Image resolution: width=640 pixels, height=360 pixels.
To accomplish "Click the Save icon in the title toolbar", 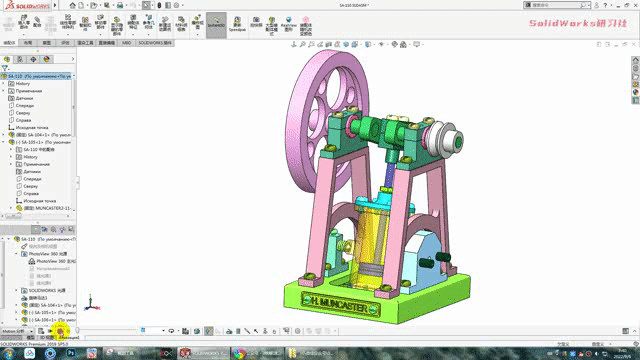I will click(107, 5).
